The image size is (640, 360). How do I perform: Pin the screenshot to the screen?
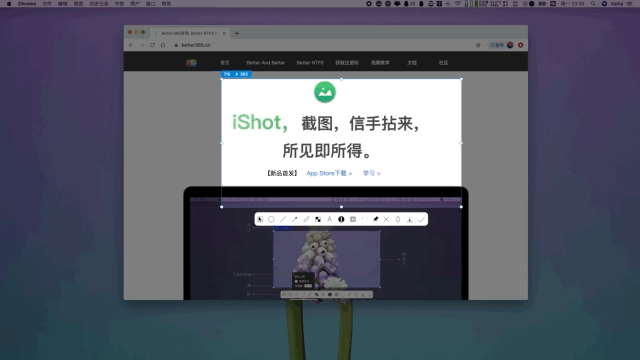376,219
